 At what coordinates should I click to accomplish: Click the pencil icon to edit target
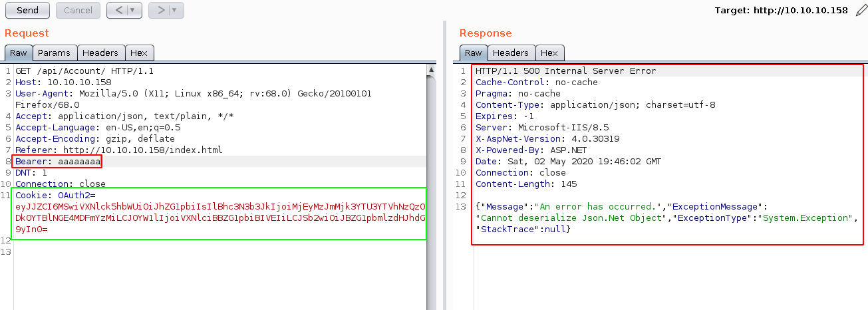(x=861, y=10)
